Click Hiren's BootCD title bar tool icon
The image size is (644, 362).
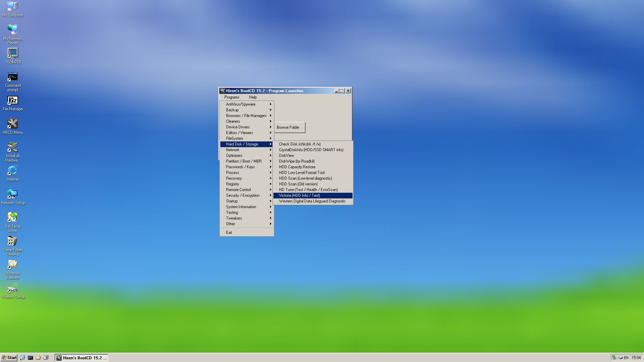[x=222, y=91]
